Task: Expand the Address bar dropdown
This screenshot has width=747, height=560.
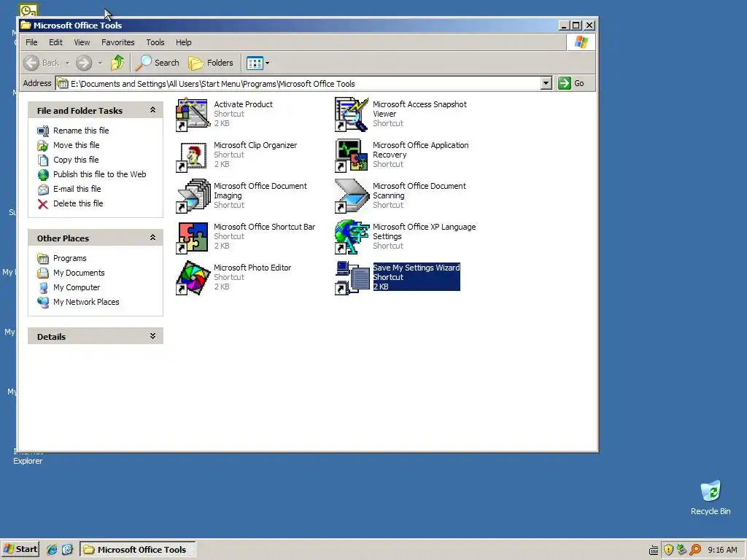Action: click(x=546, y=83)
